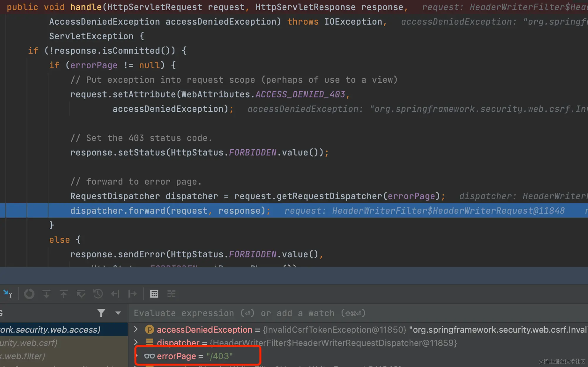Open the frames filter dropdown arrow
This screenshot has height=367, width=588.
coord(118,313)
